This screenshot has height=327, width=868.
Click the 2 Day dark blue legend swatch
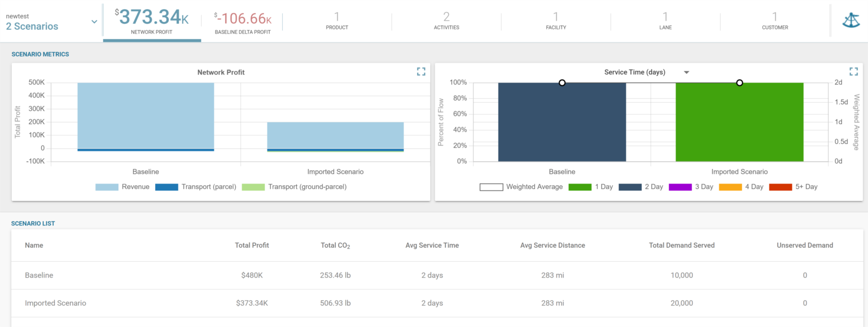click(x=630, y=187)
